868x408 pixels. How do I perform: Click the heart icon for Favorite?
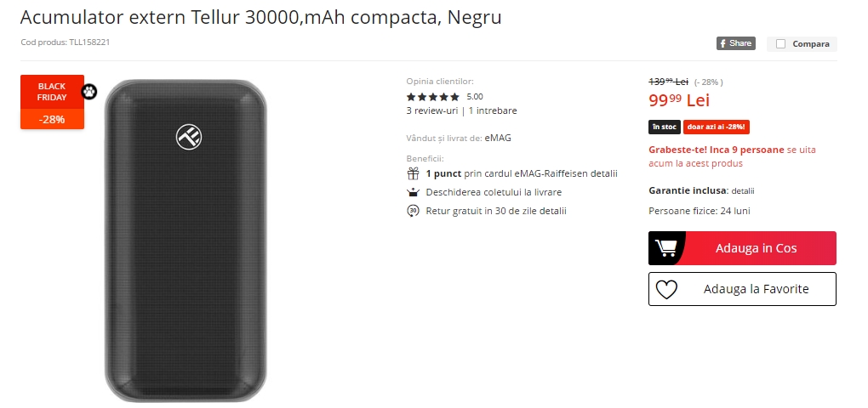[666, 289]
